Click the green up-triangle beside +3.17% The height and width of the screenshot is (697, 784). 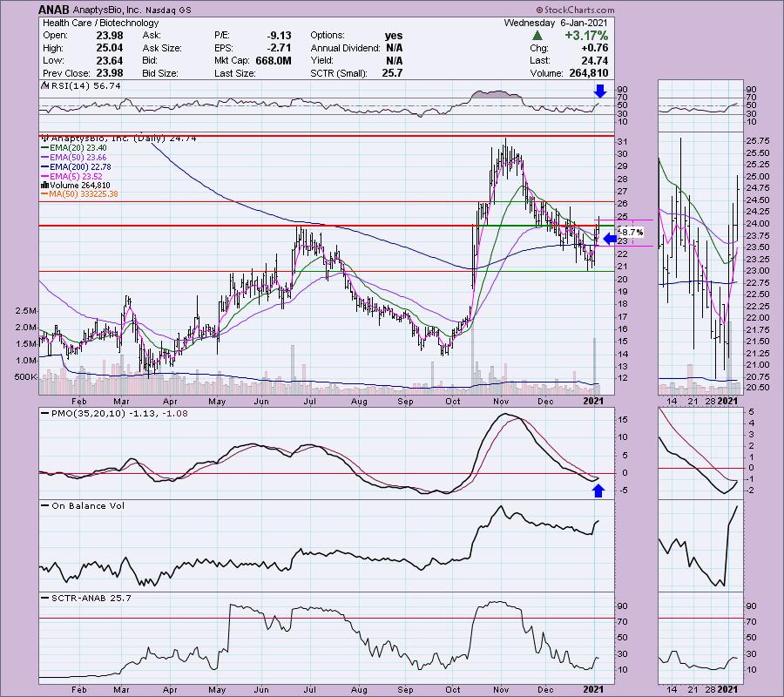coord(537,36)
